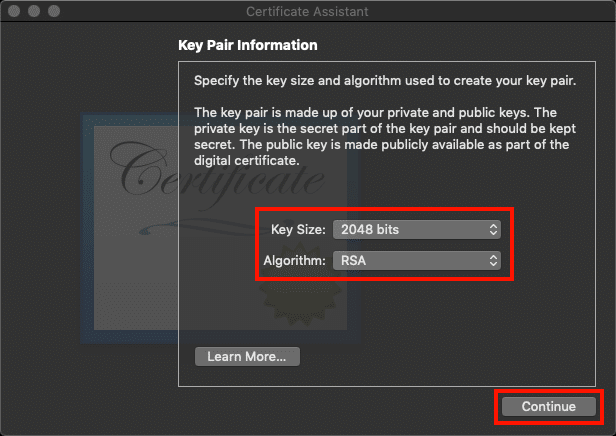Open the Algorithm dropdown
This screenshot has width=616, height=436.
(415, 260)
